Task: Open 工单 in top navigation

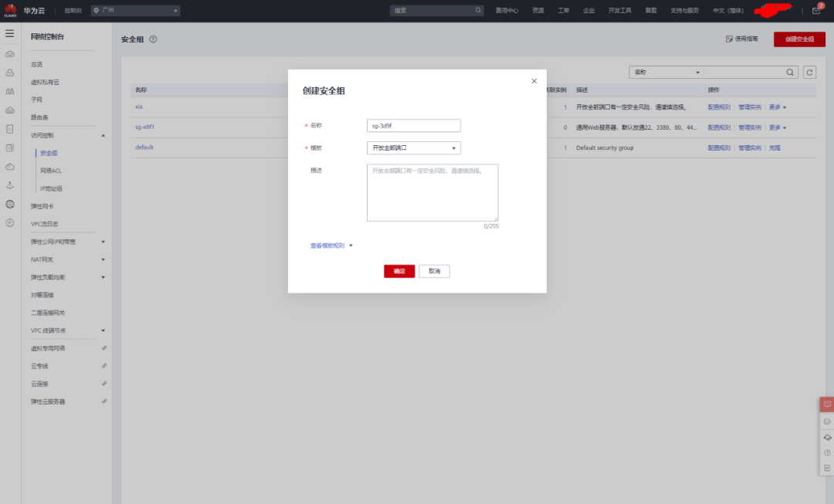Action: tap(564, 10)
